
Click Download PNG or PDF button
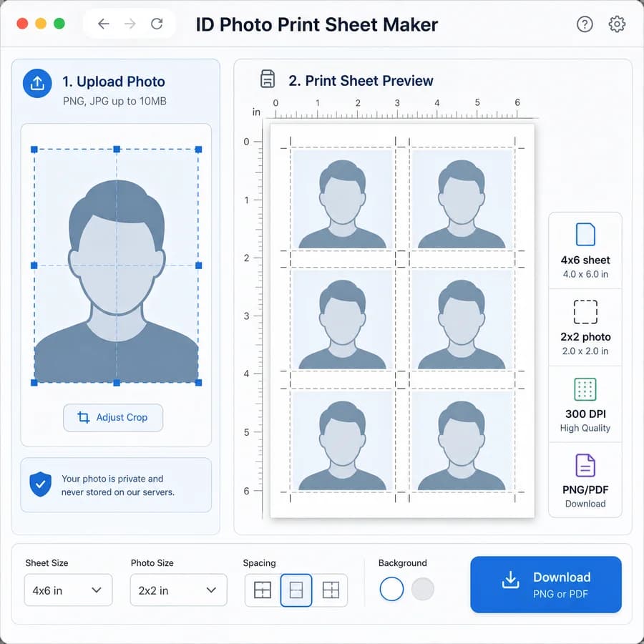(546, 585)
